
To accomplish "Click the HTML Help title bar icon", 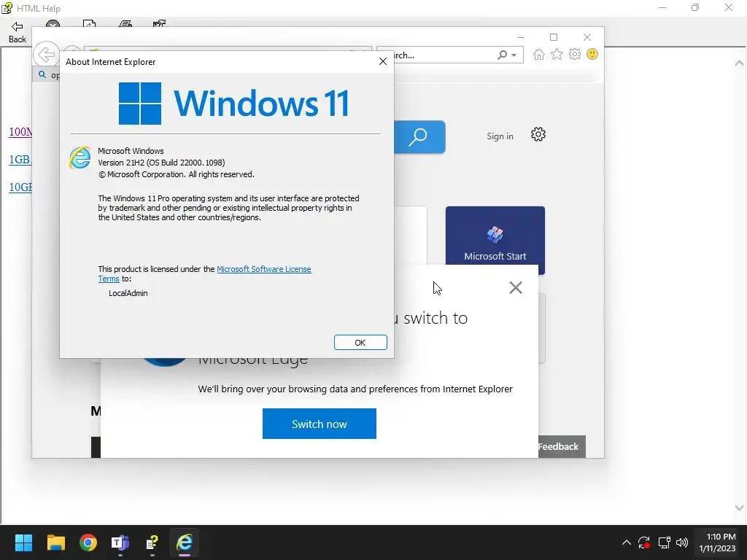I will pyautogui.click(x=7, y=8).
